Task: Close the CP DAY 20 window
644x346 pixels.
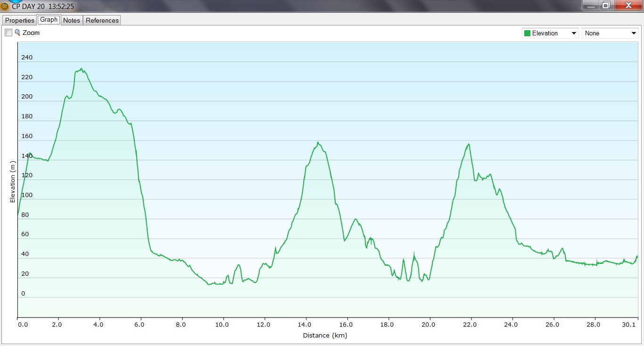Action: 627,5
